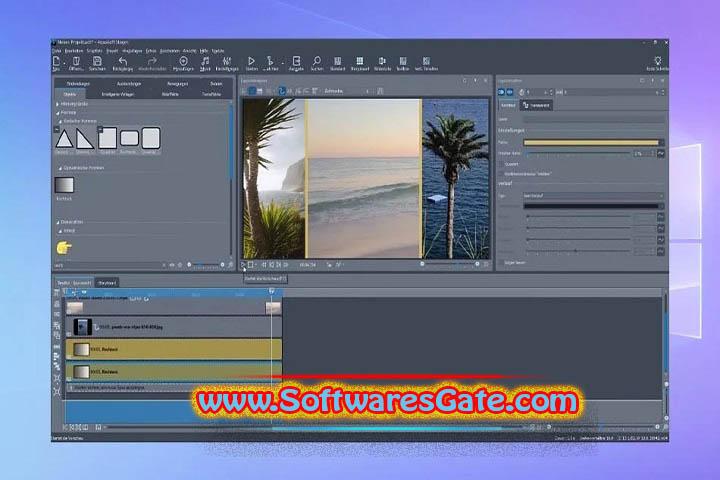Toggle the Hintergrundmaske checkbox

[501, 174]
